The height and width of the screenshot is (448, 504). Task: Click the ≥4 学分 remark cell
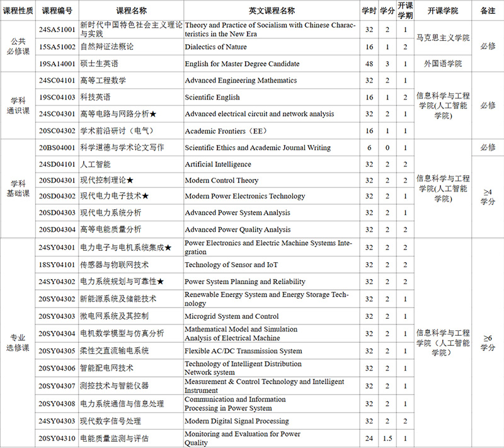(488, 197)
